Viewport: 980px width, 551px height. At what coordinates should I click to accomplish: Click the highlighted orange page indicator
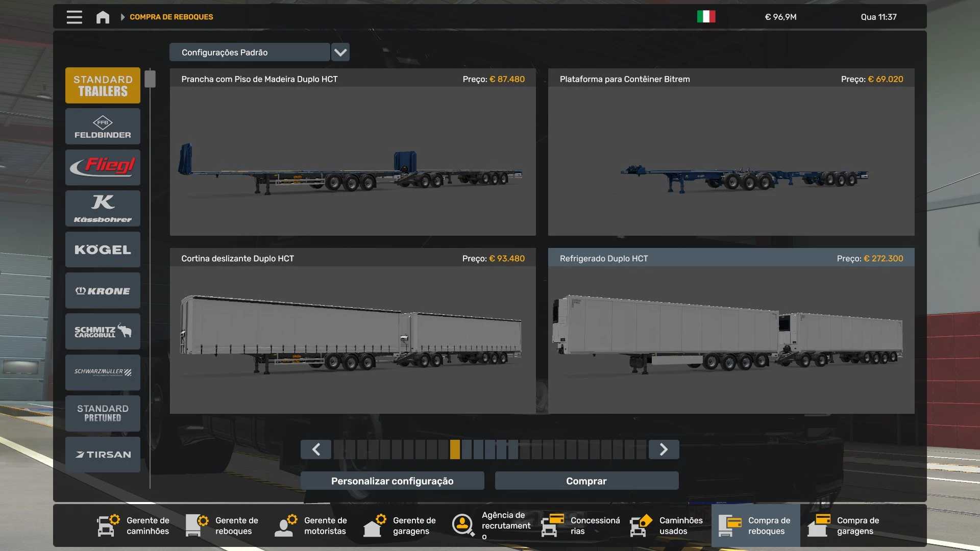[455, 449]
